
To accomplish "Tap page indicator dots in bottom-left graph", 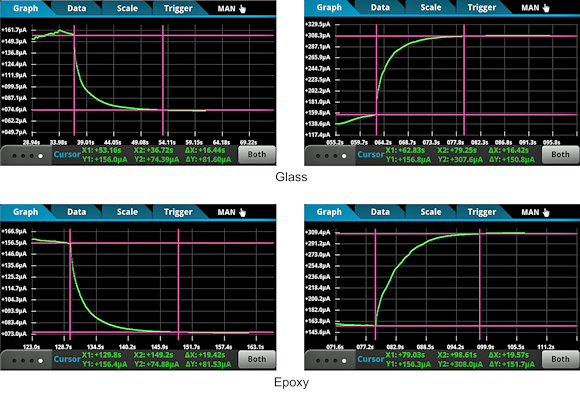I will click(x=27, y=360).
